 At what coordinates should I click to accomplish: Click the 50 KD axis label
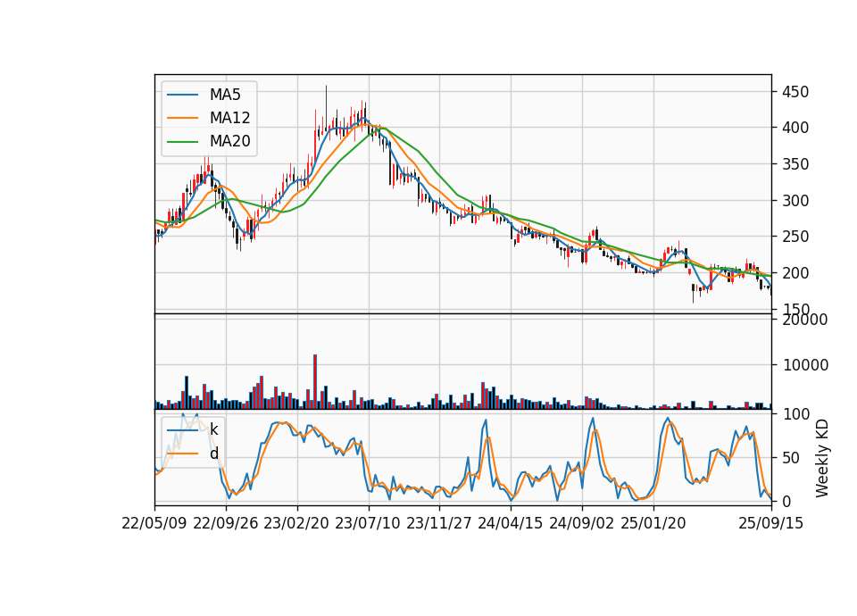point(791,458)
